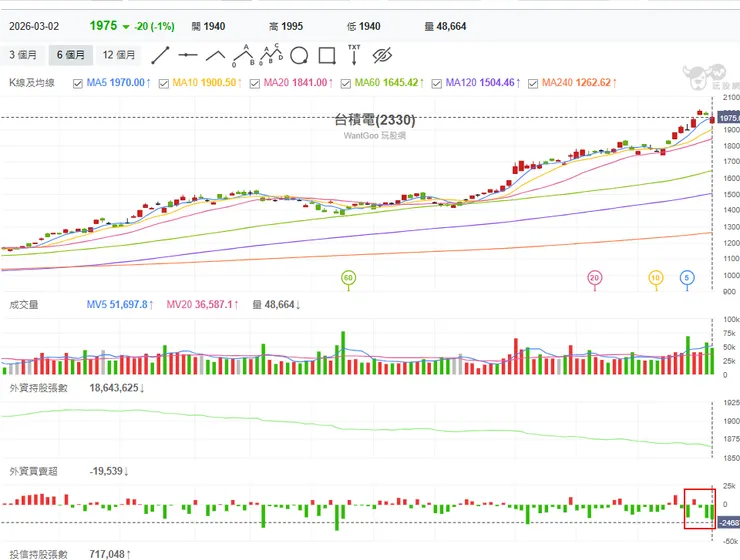Click the 低 1940 low price
Image resolution: width=740 pixels, height=560 pixels.
click(x=363, y=26)
